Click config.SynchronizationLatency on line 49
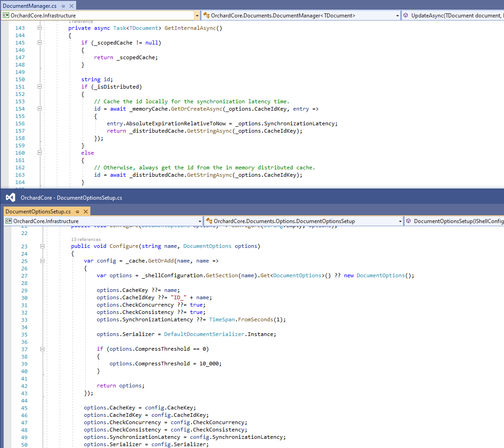This screenshot has height=448, width=504. tap(236, 437)
